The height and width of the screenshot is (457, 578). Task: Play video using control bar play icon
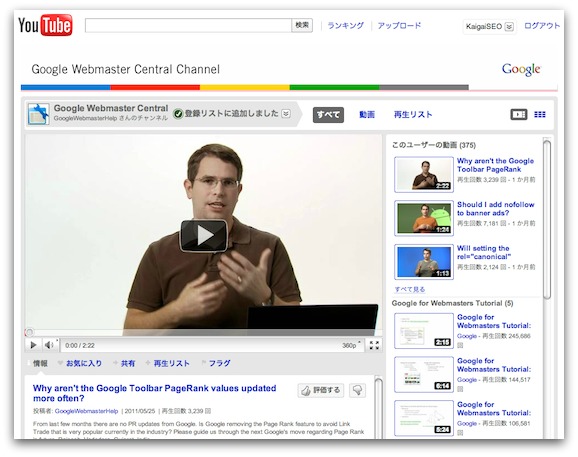33,345
